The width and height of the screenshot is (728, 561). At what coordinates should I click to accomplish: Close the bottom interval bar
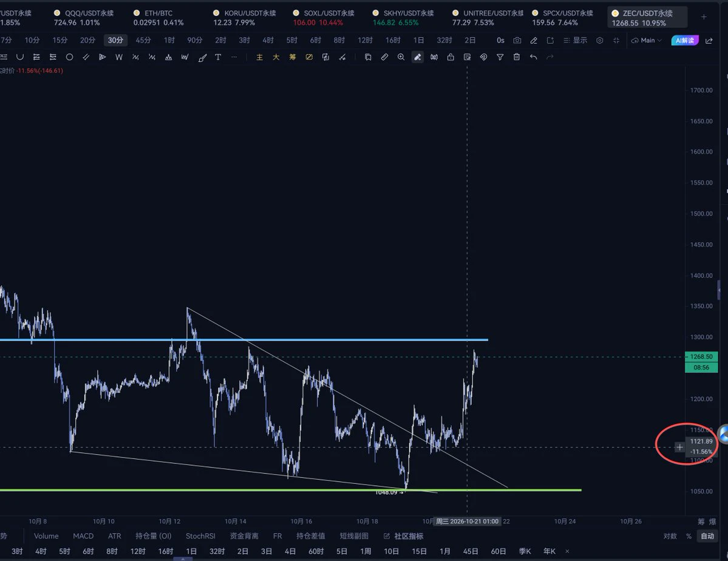567,551
